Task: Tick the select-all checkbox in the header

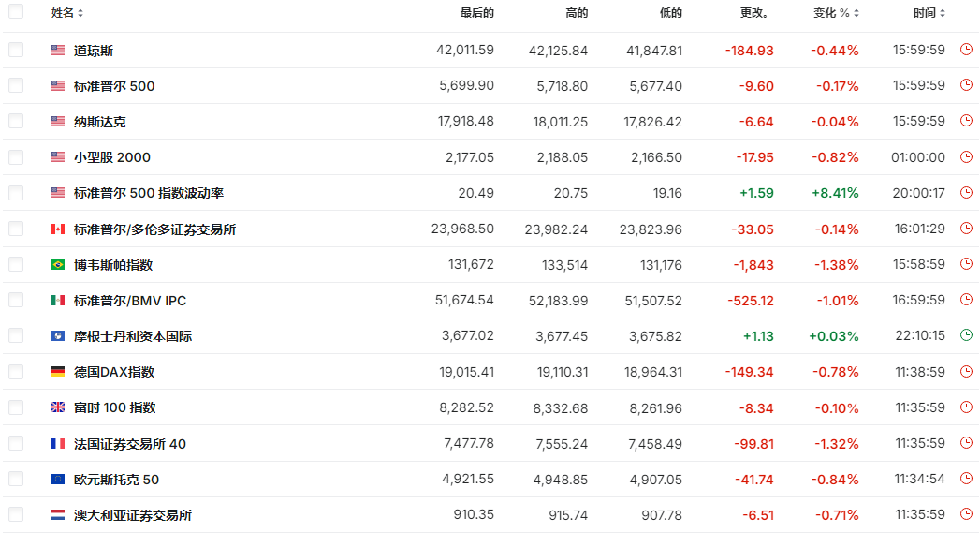Action: 16,12
